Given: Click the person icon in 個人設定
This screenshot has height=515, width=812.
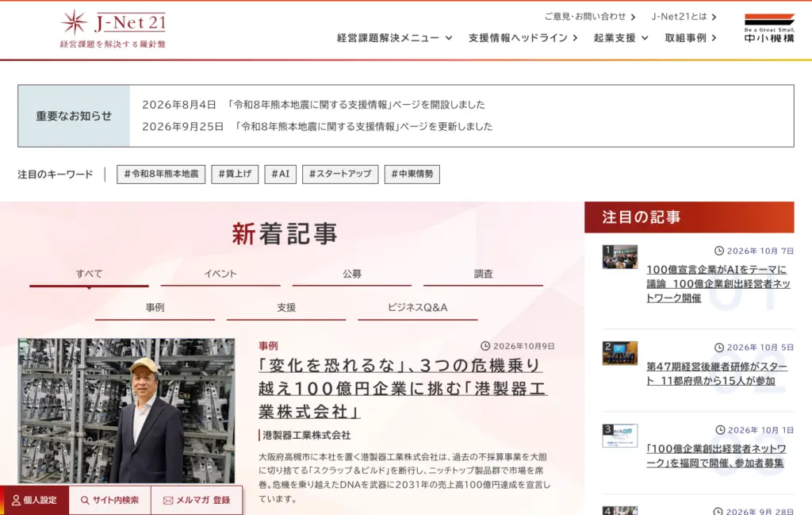Looking at the screenshot, I should (x=16, y=501).
